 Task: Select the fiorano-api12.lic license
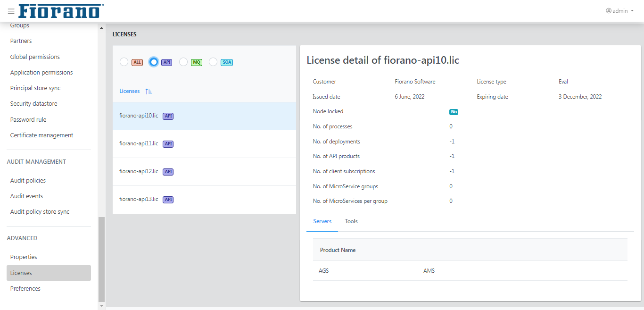point(204,172)
